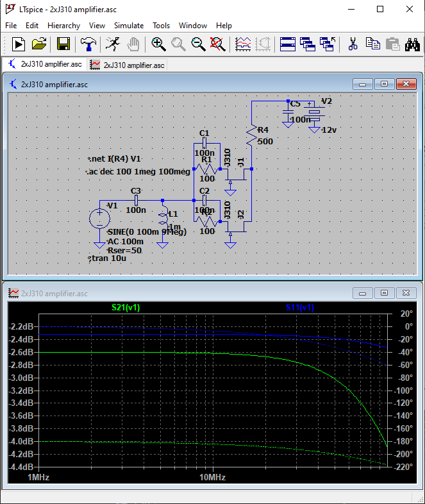
Task: Click the Cascade Windows icon
Action: pos(308,44)
